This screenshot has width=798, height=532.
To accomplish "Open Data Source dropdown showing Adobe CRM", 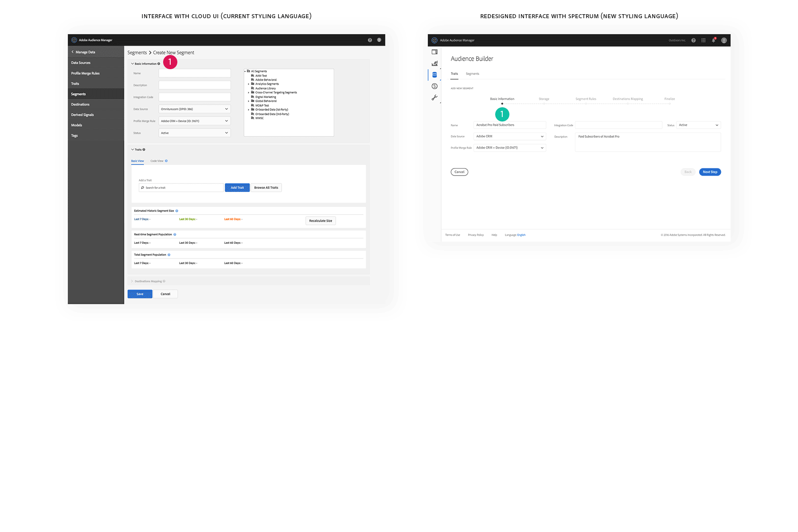I will (510, 137).
